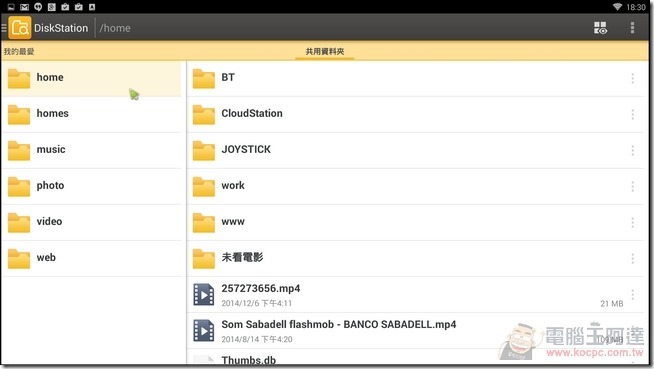Play Som Sabadell flashmob video file
Screen dimensions: 654x369
(415, 331)
